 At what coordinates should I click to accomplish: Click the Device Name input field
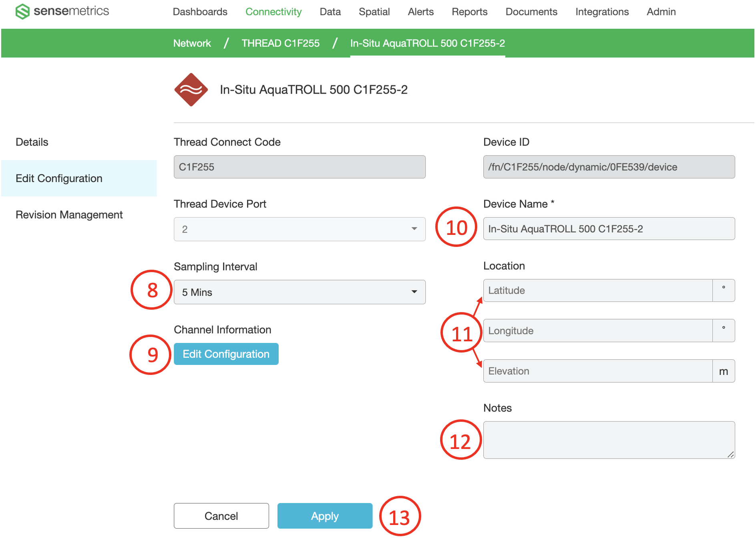609,229
